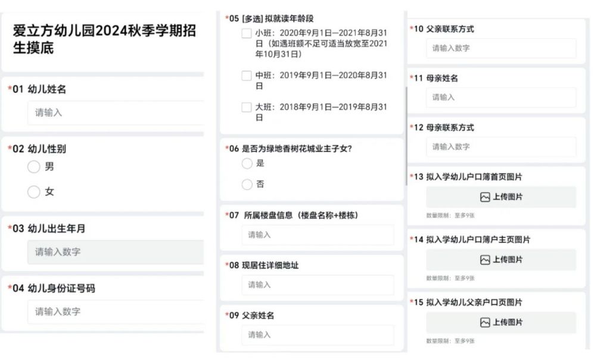
Task: Select the 男 radio button
Action: (x=34, y=167)
